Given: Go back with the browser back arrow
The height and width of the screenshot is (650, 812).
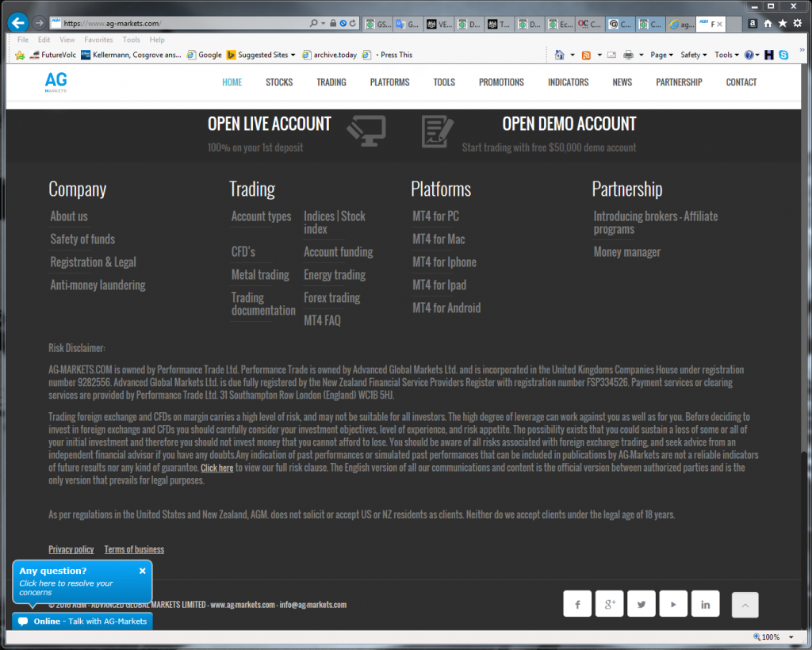Looking at the screenshot, I should coord(18,23).
